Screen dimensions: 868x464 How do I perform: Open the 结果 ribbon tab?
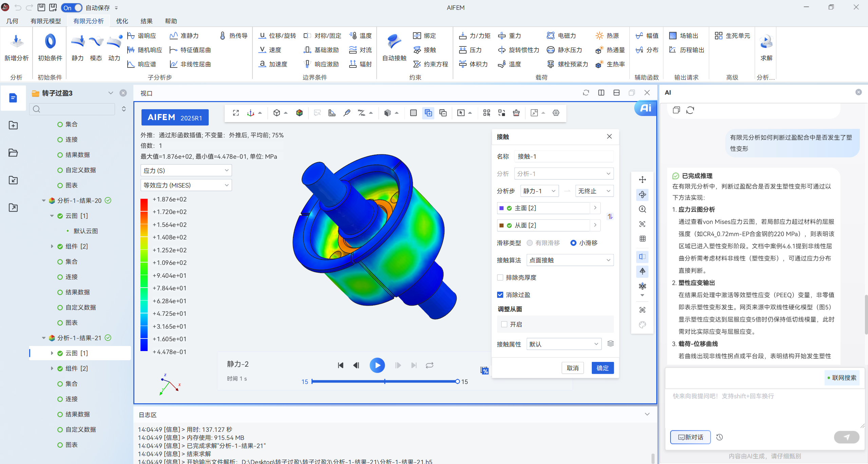coord(147,21)
